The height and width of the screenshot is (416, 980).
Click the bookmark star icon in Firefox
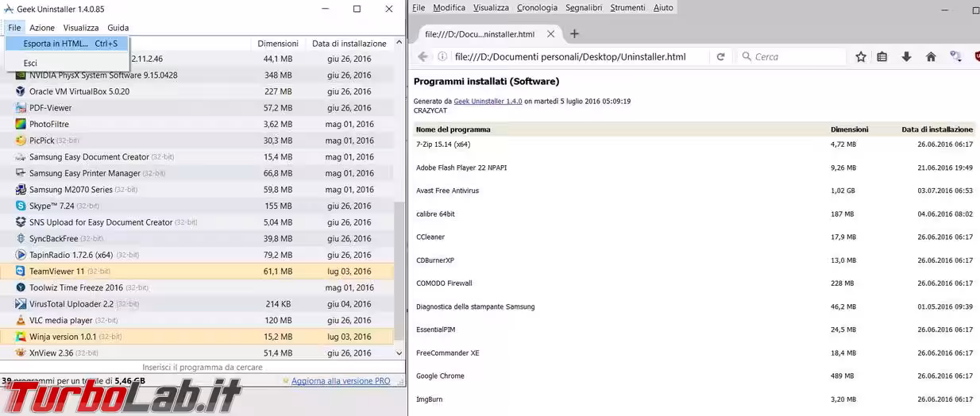coord(861,57)
